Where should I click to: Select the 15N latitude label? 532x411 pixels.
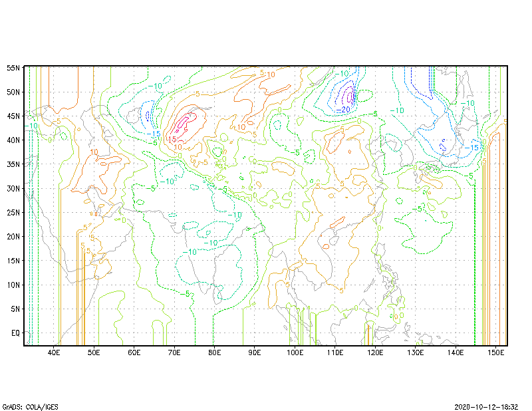click(13, 261)
